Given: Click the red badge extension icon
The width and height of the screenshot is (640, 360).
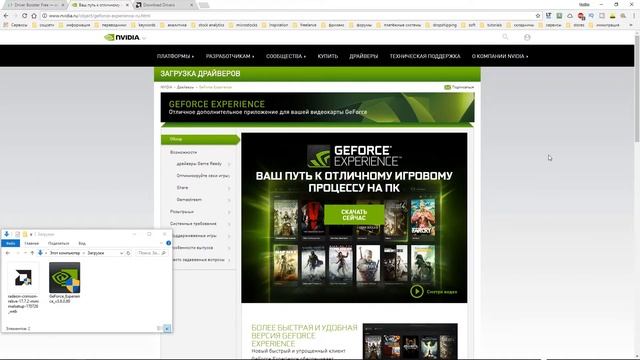Looking at the screenshot, I should coord(581,16).
